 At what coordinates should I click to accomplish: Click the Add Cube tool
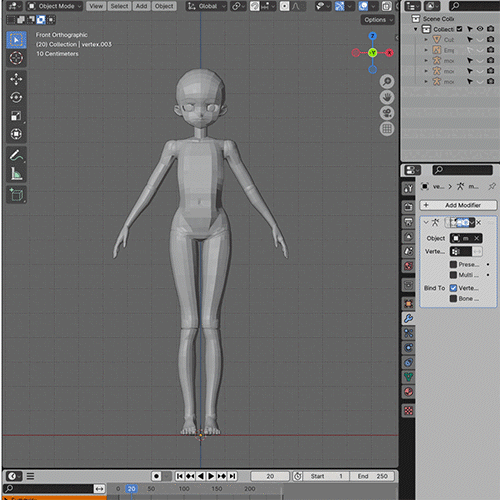coord(16,194)
